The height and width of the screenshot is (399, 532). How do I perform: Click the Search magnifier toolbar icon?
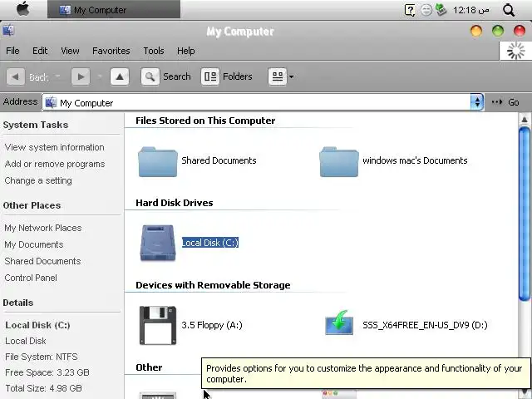tap(150, 76)
